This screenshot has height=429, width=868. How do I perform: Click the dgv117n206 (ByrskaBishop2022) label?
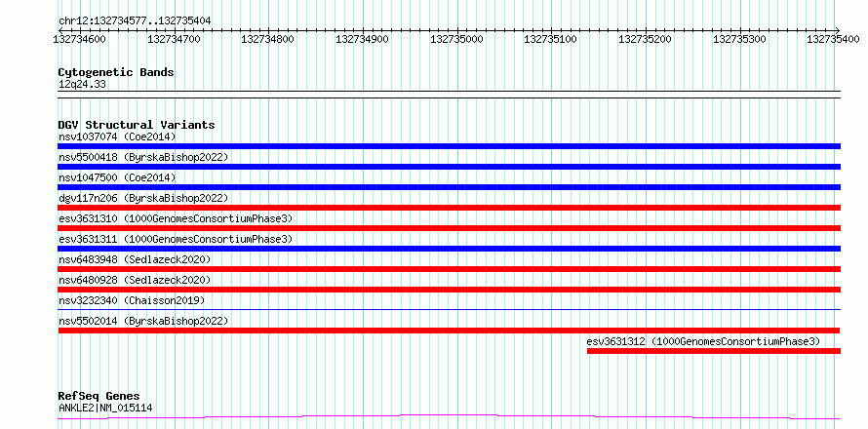(143, 198)
